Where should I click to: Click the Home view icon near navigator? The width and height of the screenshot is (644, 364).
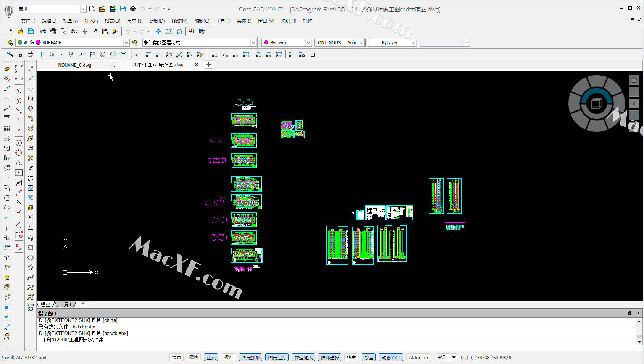pyautogui.click(x=634, y=80)
